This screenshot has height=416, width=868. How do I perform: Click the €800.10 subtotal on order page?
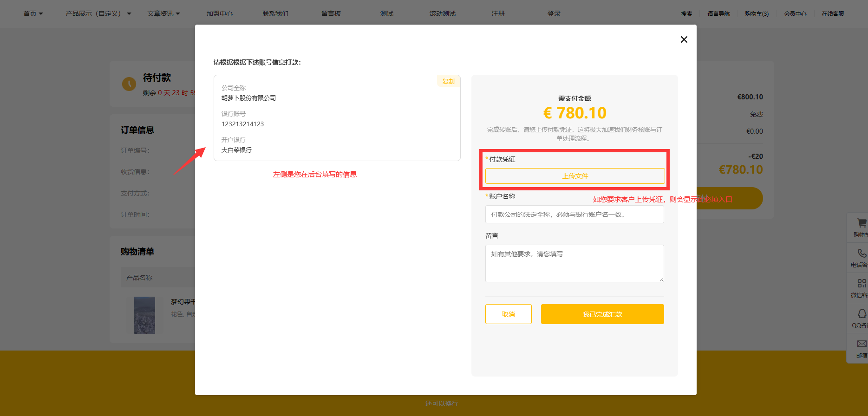[x=750, y=97]
